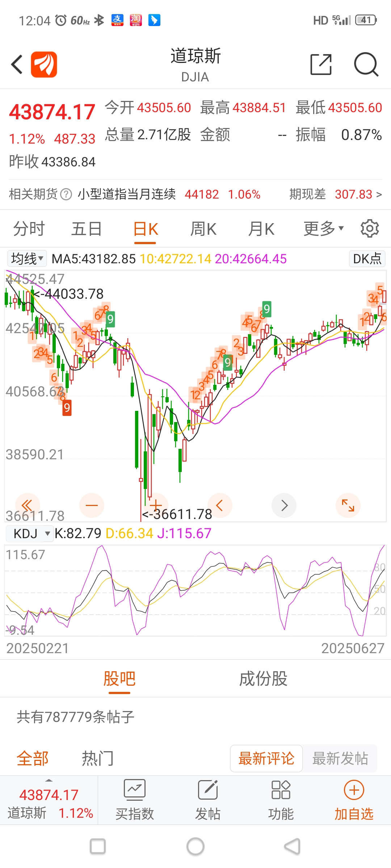391x868 pixels.
Task: Open the 成份股 tab
Action: point(263,678)
